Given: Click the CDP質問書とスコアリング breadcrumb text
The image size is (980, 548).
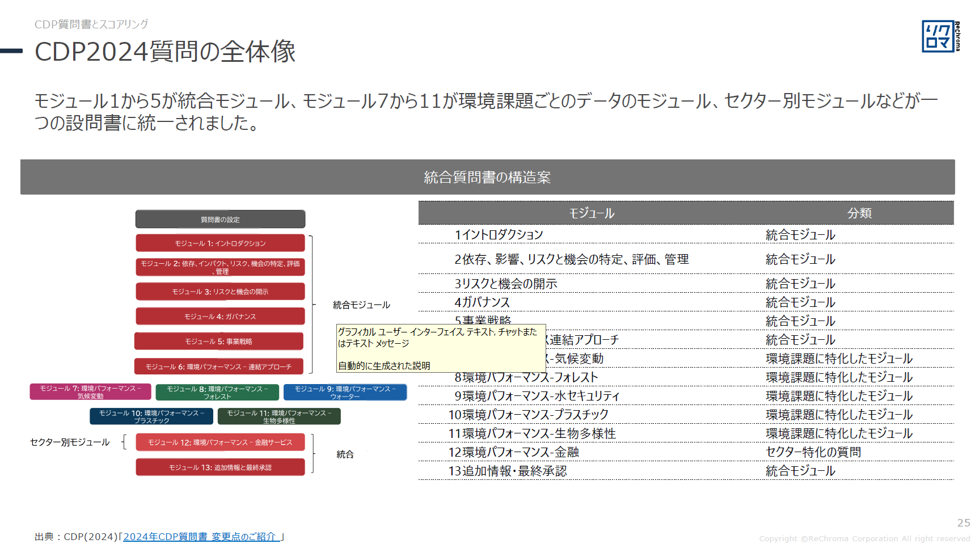Looking at the screenshot, I should 91,24.
